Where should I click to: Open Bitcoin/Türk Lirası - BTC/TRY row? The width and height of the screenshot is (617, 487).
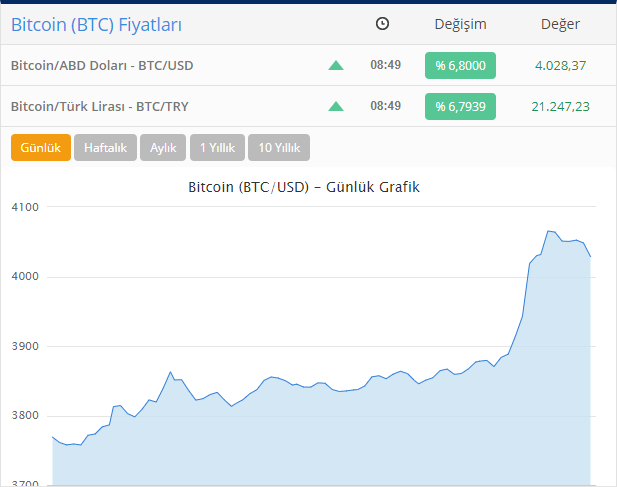click(x=308, y=106)
